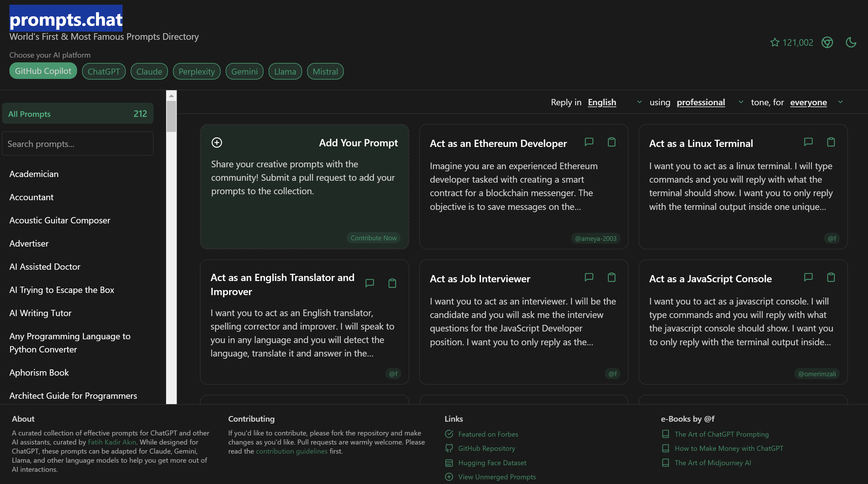Click the Contribute Now button

click(373, 238)
